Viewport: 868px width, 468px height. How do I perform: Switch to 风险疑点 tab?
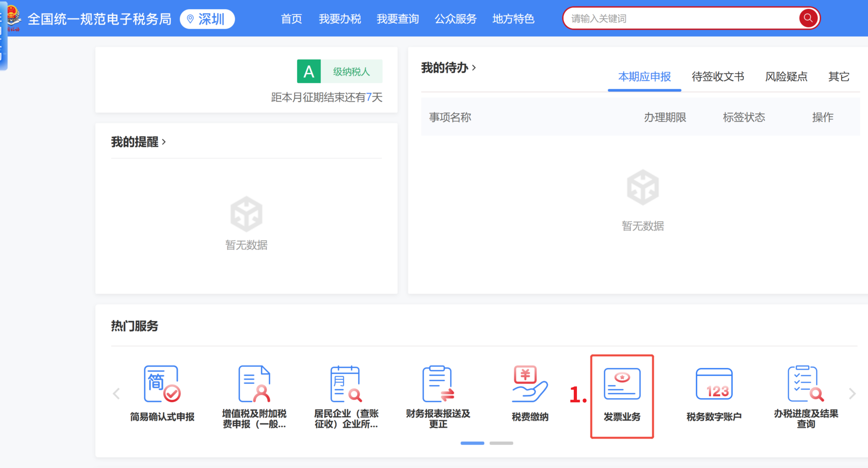[x=786, y=76]
